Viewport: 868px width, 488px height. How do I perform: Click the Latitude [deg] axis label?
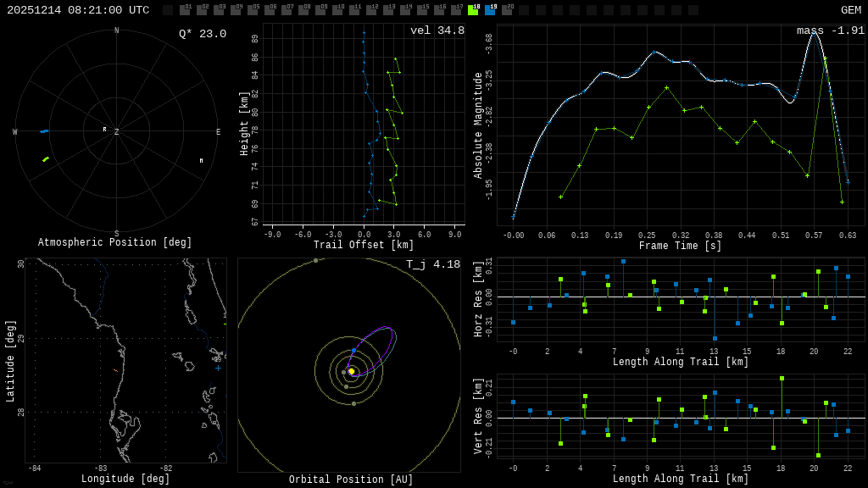tap(10, 361)
